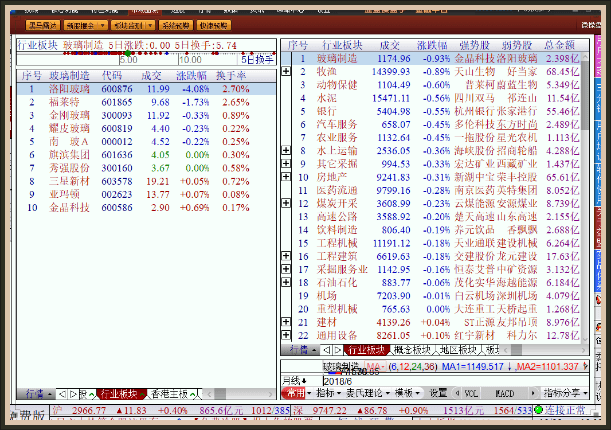Viewport: 611px width, 430px height.
Task: Sort left table by 换手率 column header
Action: (231, 76)
